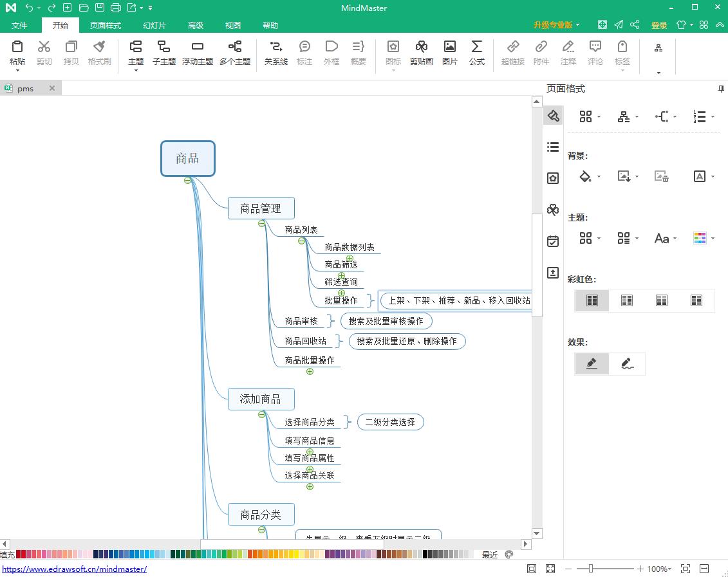The image size is (728, 577).
Task: Add a subtopic with 子主题
Action: [x=163, y=53]
